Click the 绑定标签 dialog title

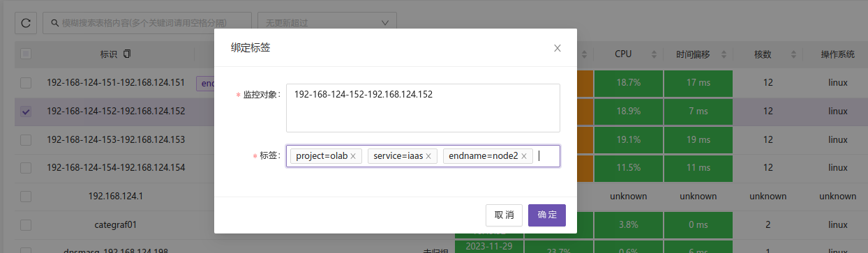[x=250, y=48]
